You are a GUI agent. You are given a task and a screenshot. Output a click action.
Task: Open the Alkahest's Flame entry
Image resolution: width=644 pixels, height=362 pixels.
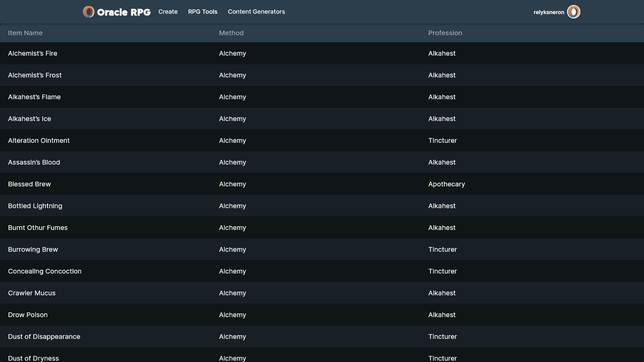34,97
